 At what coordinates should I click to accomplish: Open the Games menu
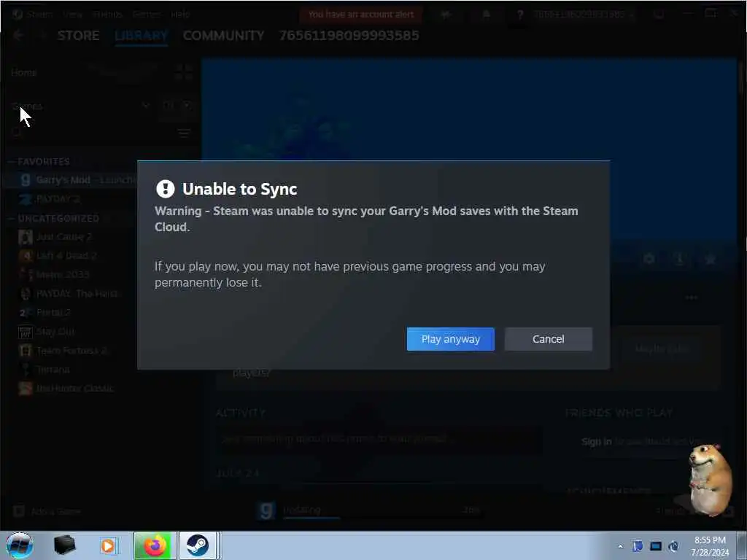[146, 15]
